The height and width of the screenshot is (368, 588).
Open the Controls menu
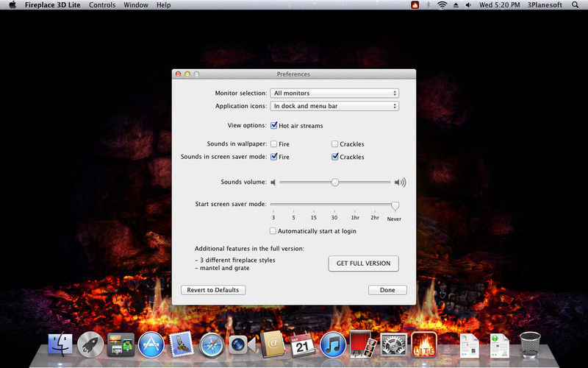[102, 5]
